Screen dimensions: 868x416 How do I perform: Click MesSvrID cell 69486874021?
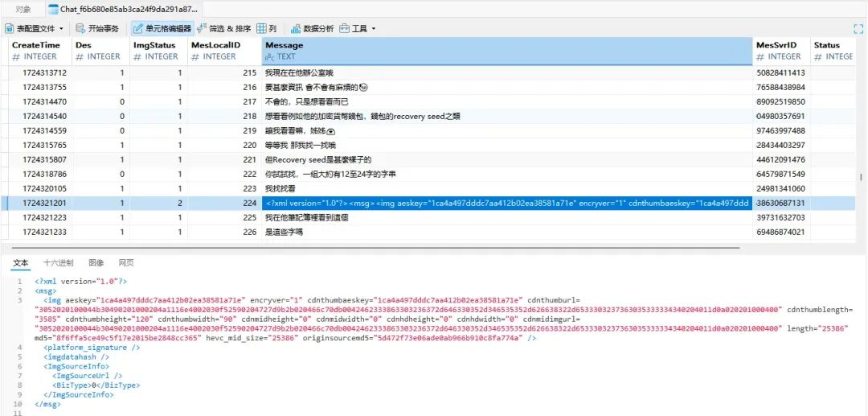click(782, 232)
